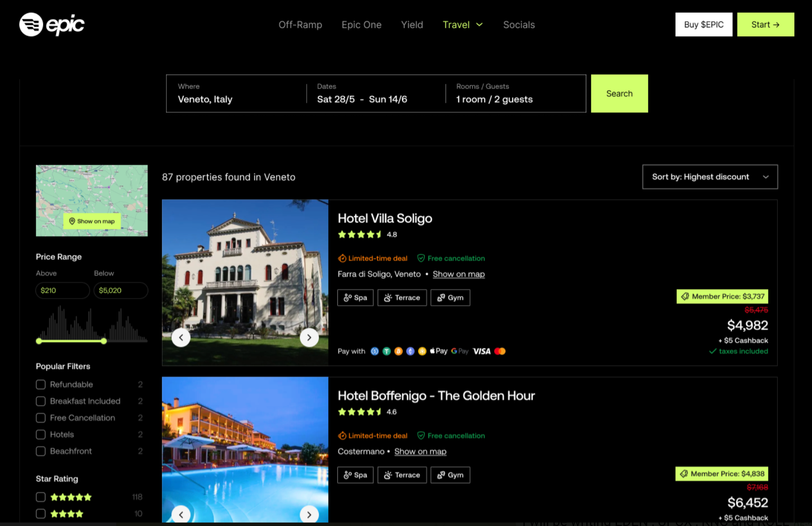Go to Epic One in the navigation
812x526 pixels.
point(361,25)
